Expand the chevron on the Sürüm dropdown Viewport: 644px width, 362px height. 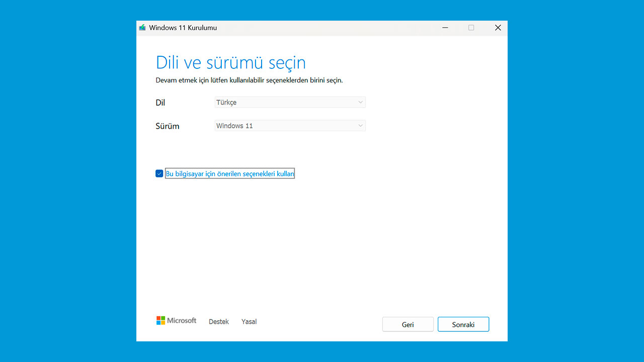coord(360,125)
